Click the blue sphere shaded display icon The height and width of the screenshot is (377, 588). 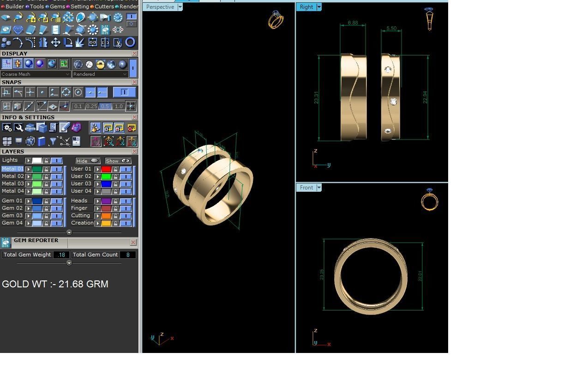(x=29, y=64)
